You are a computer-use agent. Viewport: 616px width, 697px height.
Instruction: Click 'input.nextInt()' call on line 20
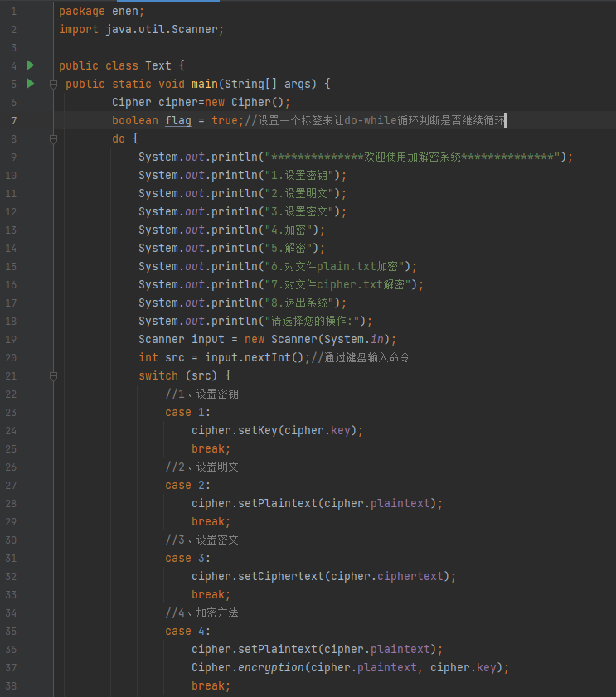(x=254, y=357)
